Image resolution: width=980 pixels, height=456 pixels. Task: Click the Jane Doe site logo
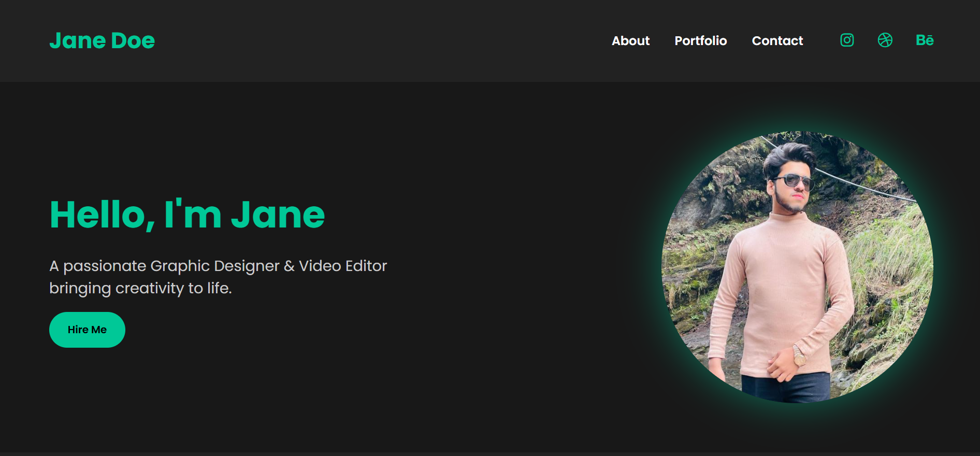(x=102, y=40)
